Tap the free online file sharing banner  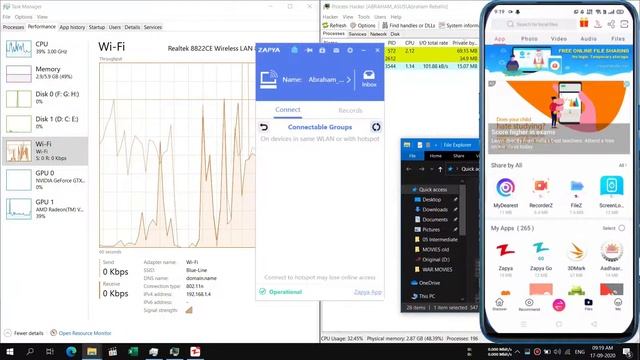click(558, 60)
